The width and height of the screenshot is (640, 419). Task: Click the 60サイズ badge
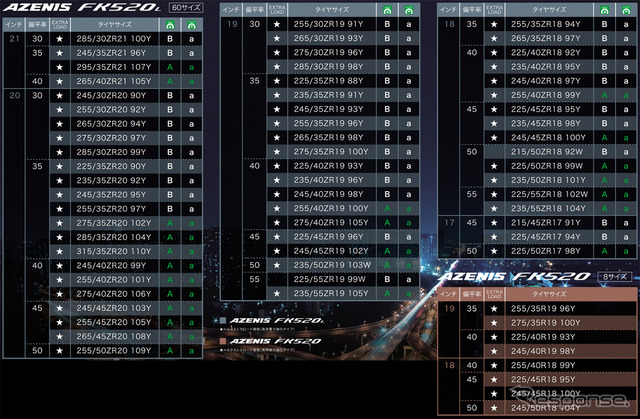pos(186,7)
